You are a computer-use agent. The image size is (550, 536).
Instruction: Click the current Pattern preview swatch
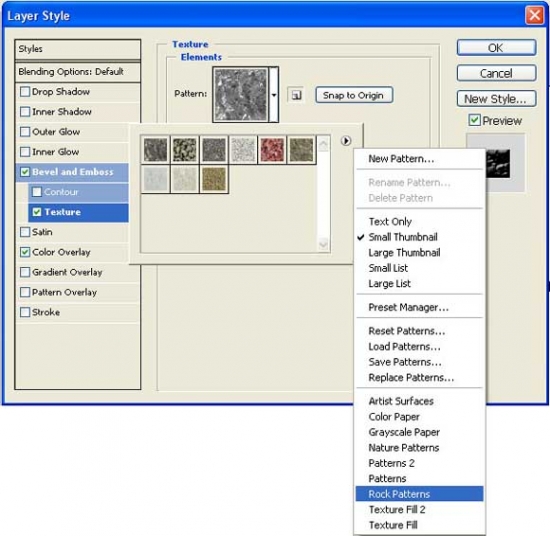click(x=241, y=94)
